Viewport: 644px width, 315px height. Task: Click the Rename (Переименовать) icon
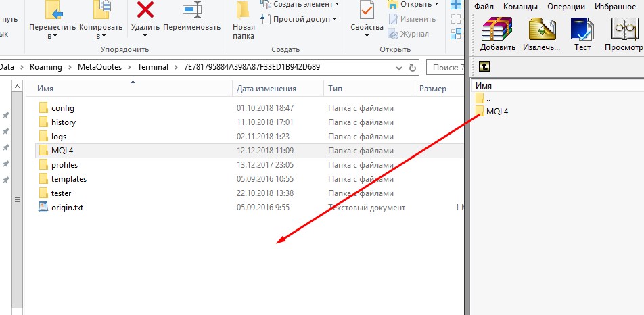click(193, 10)
